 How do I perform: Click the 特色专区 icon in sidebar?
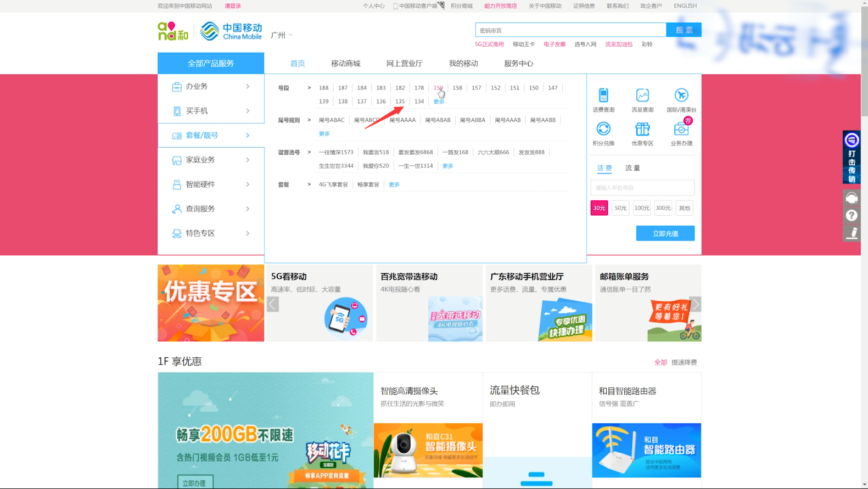point(176,233)
